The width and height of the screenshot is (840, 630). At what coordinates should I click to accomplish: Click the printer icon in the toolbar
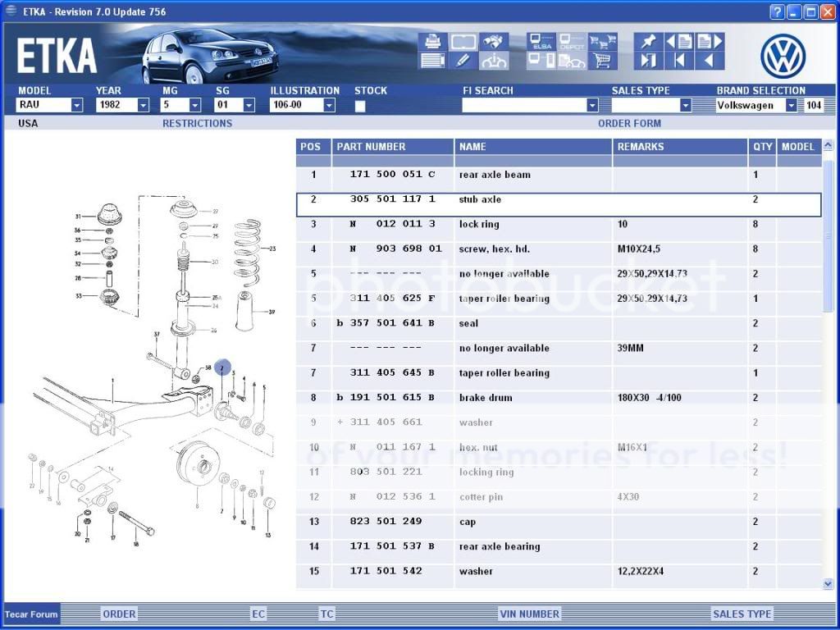pyautogui.click(x=432, y=41)
